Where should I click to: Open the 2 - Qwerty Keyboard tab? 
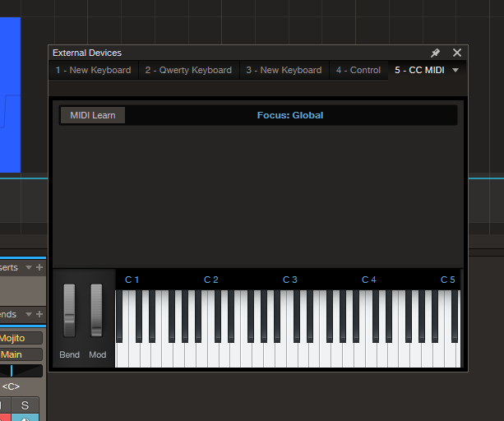tap(188, 70)
